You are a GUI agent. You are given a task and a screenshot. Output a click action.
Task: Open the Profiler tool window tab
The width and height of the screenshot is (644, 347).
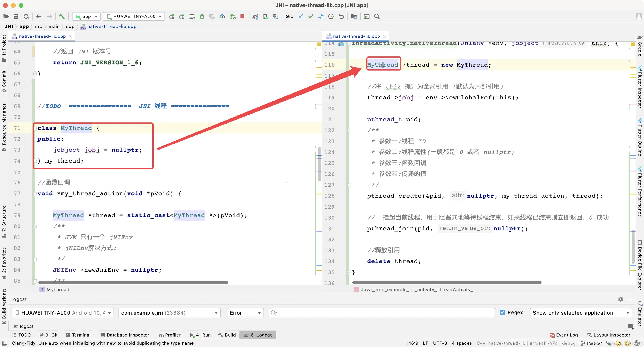coord(170,335)
